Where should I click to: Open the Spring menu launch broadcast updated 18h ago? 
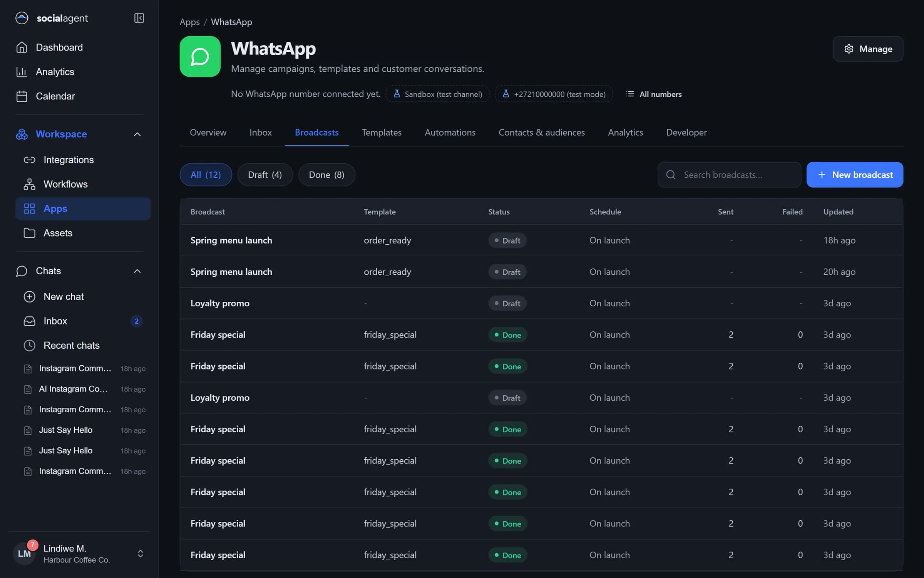click(541, 240)
